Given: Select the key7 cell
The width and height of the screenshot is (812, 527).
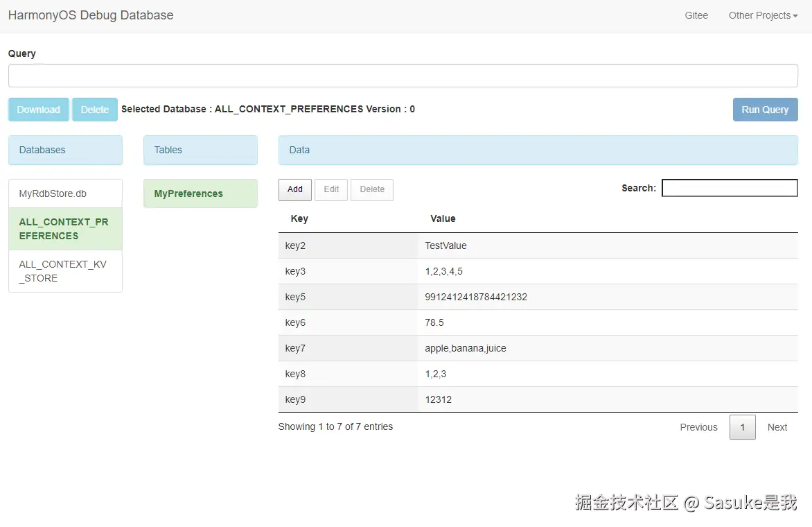Looking at the screenshot, I should point(348,348).
